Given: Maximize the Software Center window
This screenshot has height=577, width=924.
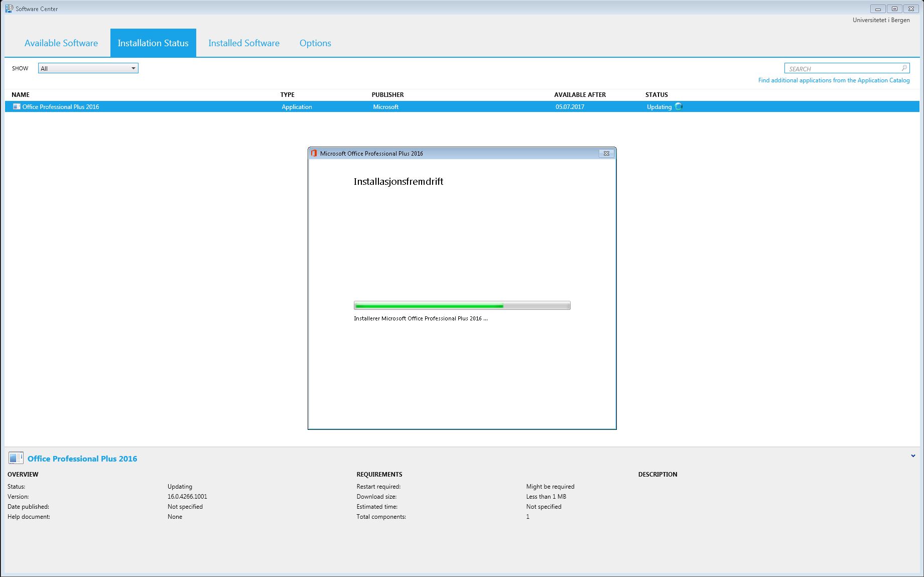Looking at the screenshot, I should pyautogui.click(x=894, y=9).
